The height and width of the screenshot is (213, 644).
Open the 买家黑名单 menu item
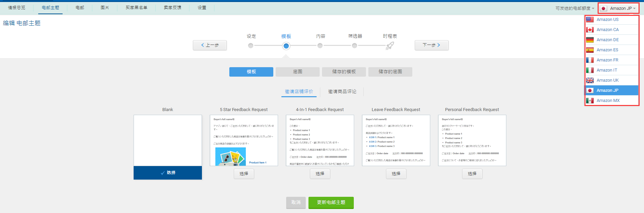[x=136, y=7]
